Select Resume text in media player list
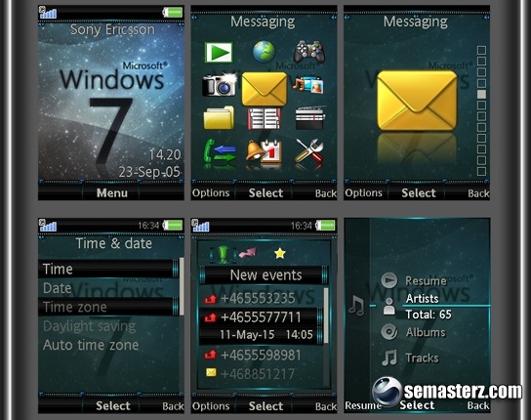Image resolution: width=531 pixels, height=420 pixels. click(x=426, y=280)
